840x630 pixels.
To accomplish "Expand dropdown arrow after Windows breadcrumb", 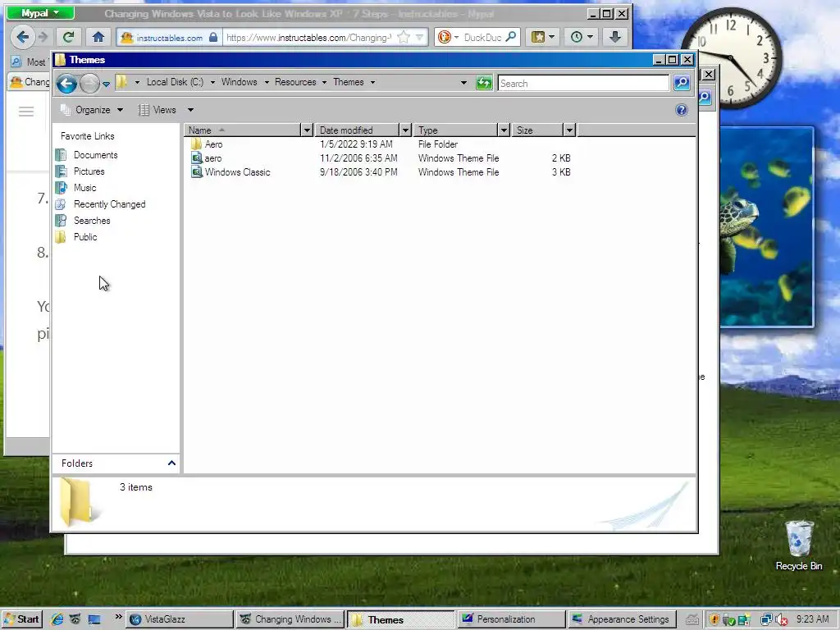I will coord(267,83).
